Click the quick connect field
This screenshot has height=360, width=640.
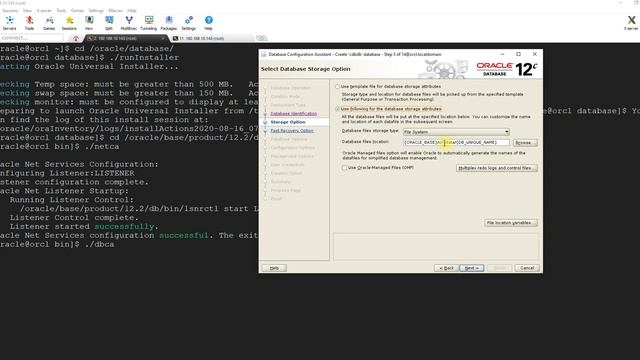(32, 38)
